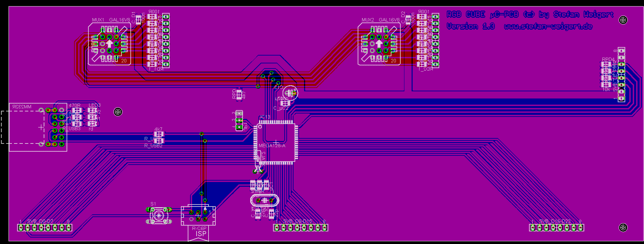Pick the mounting hole in top-right corner
Image resolution: width=644 pixels, height=244 pixels.
[x=623, y=20]
